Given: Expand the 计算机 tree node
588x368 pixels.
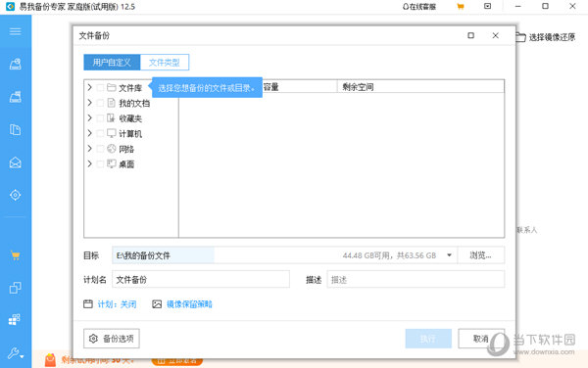Looking at the screenshot, I should pos(89,133).
